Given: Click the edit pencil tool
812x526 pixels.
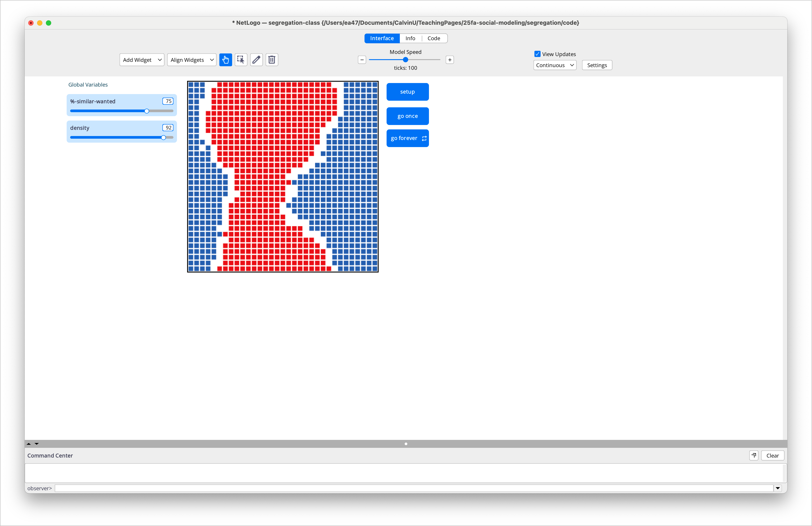Looking at the screenshot, I should pos(256,60).
